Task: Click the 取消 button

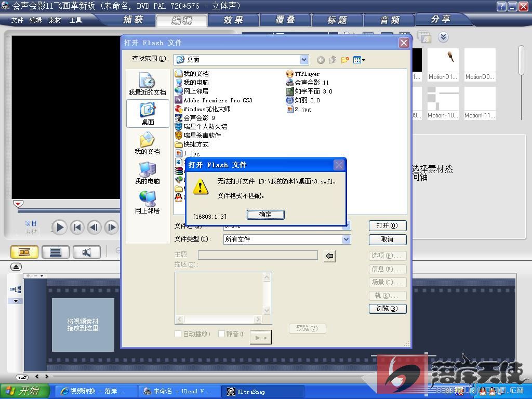Action: 388,240
